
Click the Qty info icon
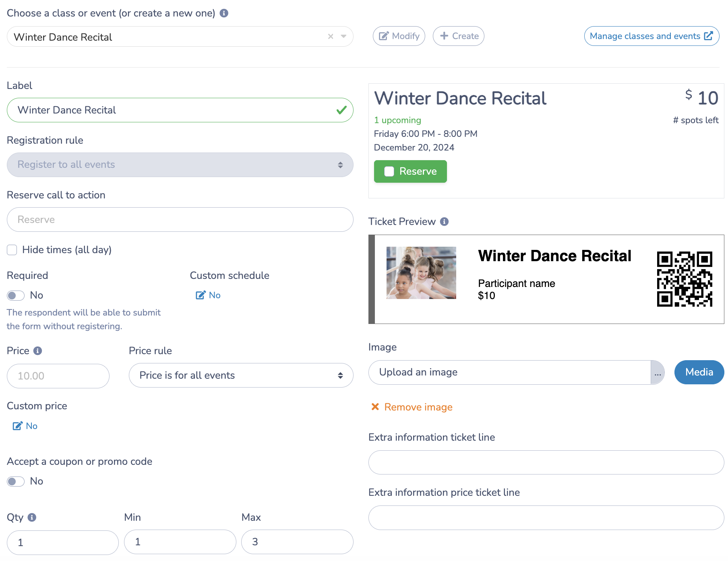click(x=32, y=518)
